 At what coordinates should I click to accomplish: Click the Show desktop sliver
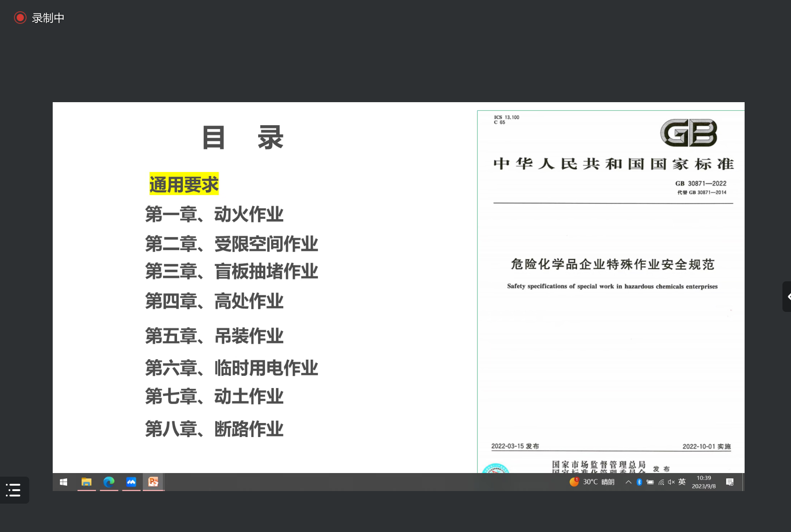click(x=743, y=482)
